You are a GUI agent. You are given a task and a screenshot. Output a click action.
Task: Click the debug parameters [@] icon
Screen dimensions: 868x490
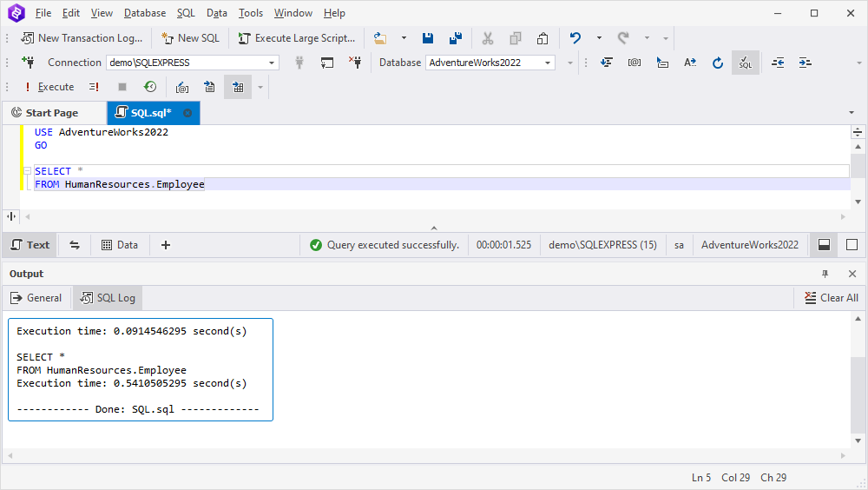point(182,87)
